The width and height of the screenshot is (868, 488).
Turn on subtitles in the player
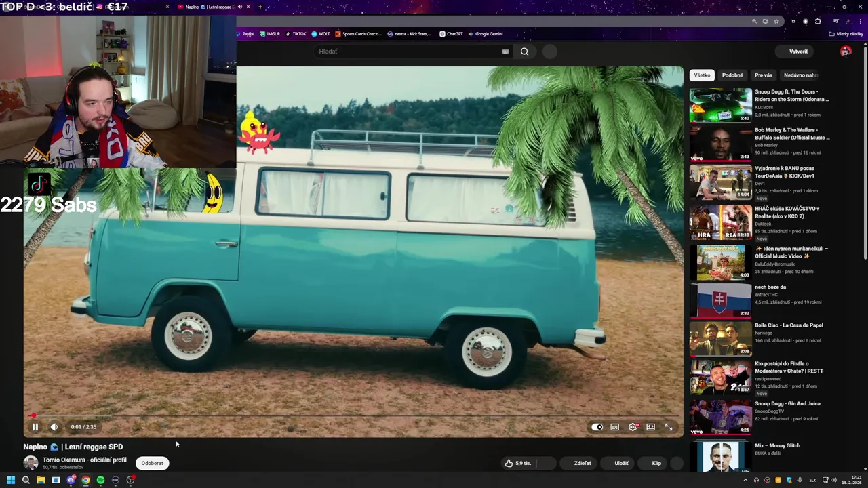(x=614, y=427)
